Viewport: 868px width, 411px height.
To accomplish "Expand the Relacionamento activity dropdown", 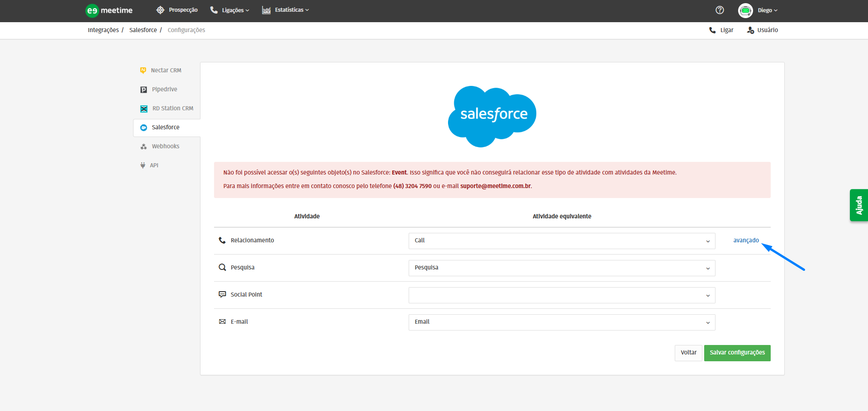I will coord(561,241).
